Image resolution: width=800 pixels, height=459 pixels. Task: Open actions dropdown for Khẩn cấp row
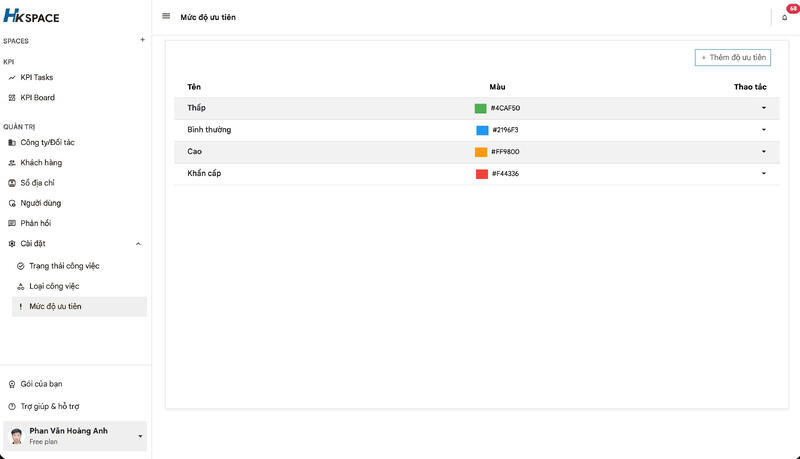(764, 173)
